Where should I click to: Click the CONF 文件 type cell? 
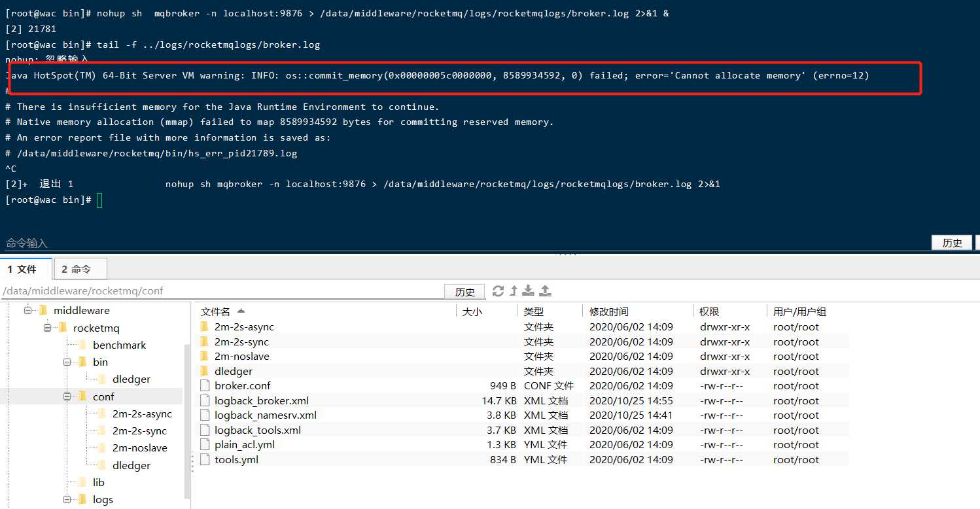click(549, 385)
